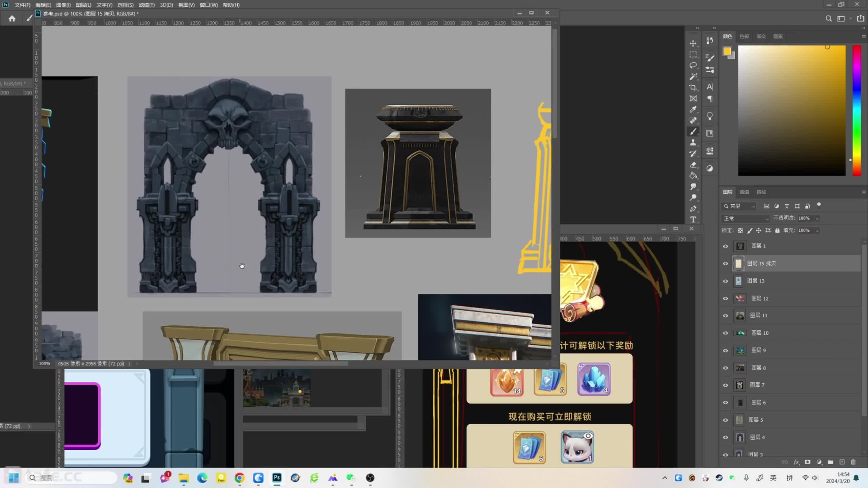868x488 pixels.
Task: Hide the 图层 13 layer
Action: (x=726, y=281)
